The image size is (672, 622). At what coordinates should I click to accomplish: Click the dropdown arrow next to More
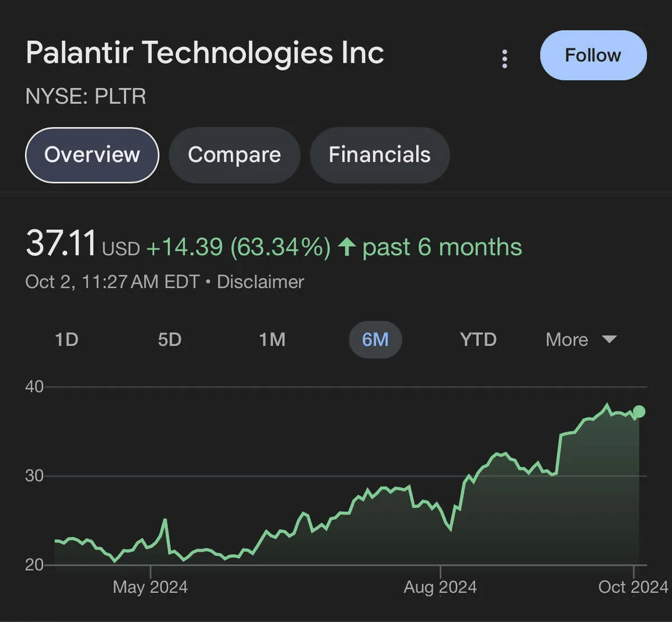(609, 339)
